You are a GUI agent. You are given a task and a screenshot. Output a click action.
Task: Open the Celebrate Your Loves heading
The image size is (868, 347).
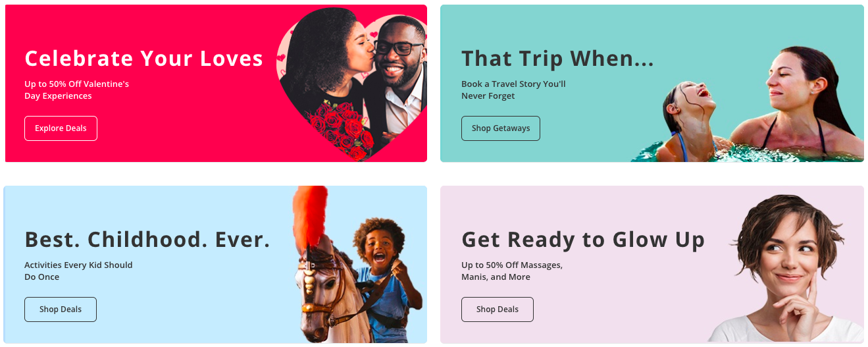143,58
